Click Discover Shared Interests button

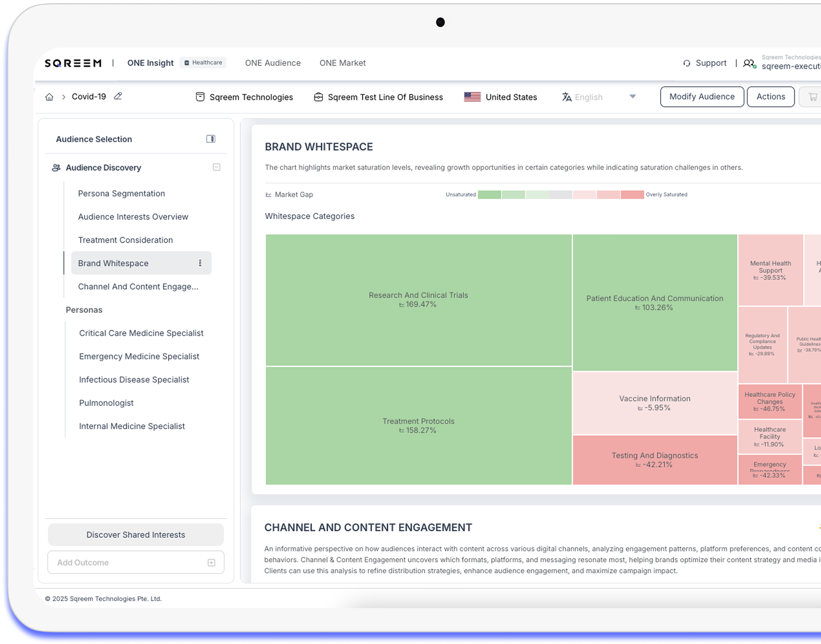coord(136,534)
